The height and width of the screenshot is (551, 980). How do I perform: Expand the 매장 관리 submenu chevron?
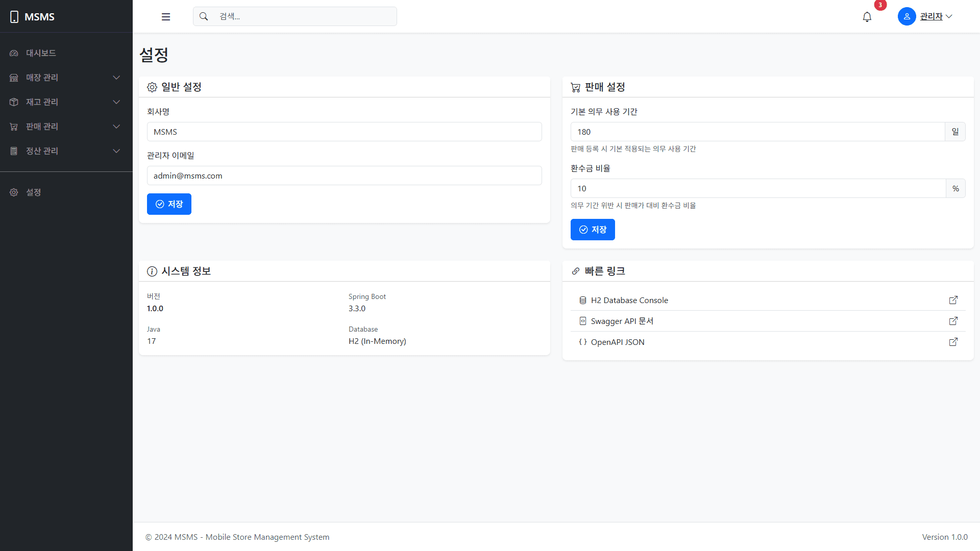[116, 78]
